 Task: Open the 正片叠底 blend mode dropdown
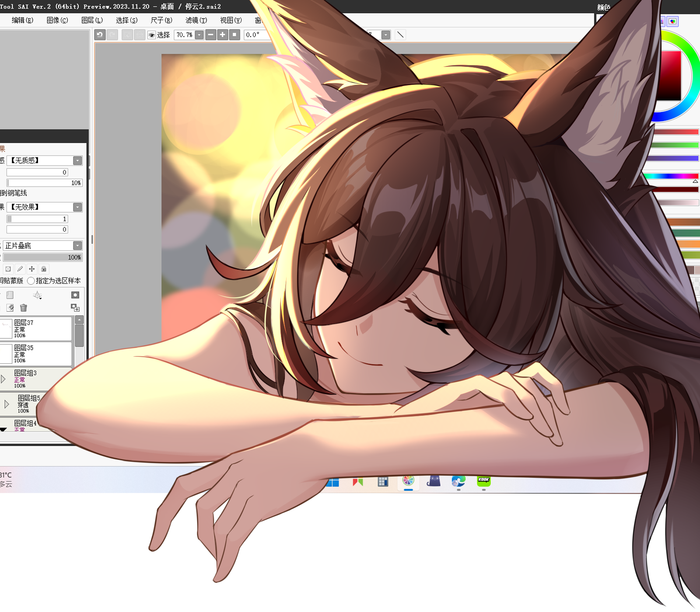click(x=77, y=246)
